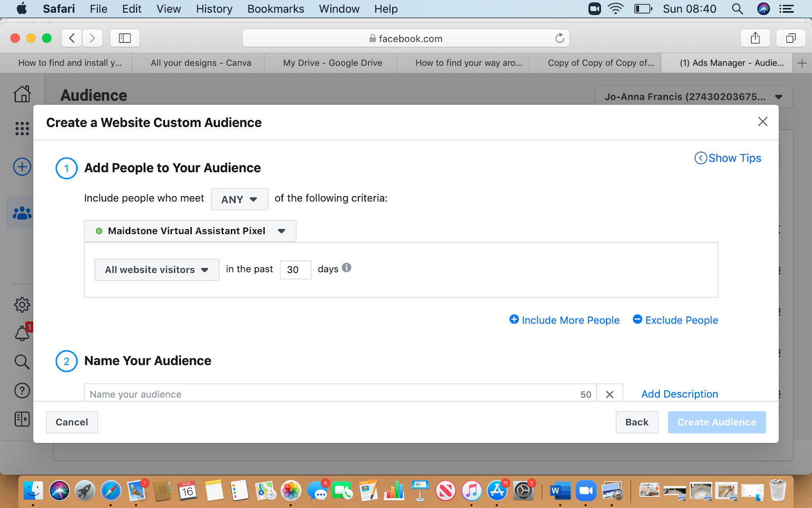Open Spotlight search in the menu bar

(x=737, y=9)
